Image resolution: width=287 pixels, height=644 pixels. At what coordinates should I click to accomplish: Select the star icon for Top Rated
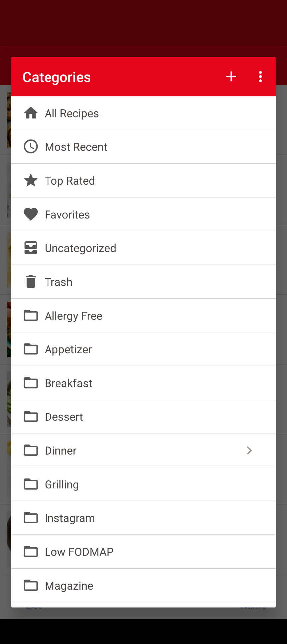tap(31, 181)
